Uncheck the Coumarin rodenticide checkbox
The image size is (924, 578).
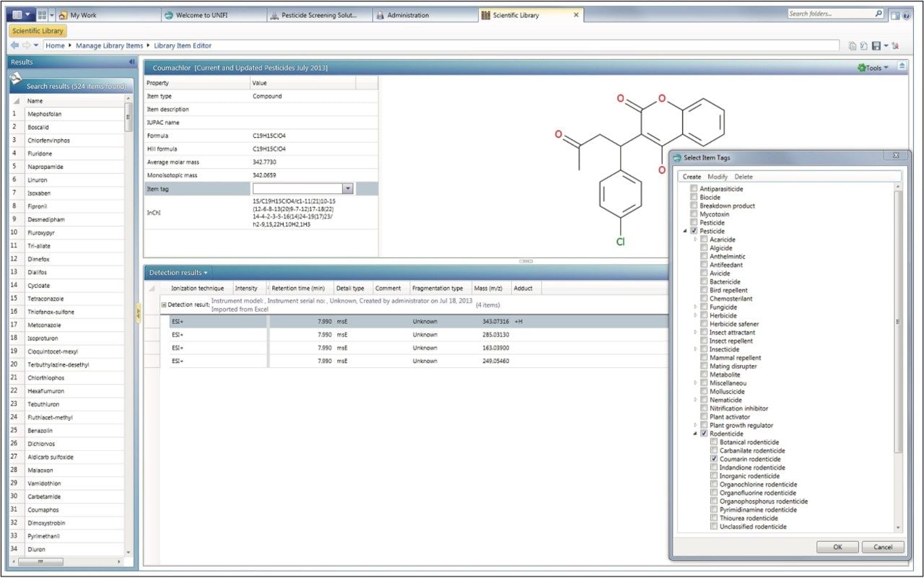[x=714, y=459]
